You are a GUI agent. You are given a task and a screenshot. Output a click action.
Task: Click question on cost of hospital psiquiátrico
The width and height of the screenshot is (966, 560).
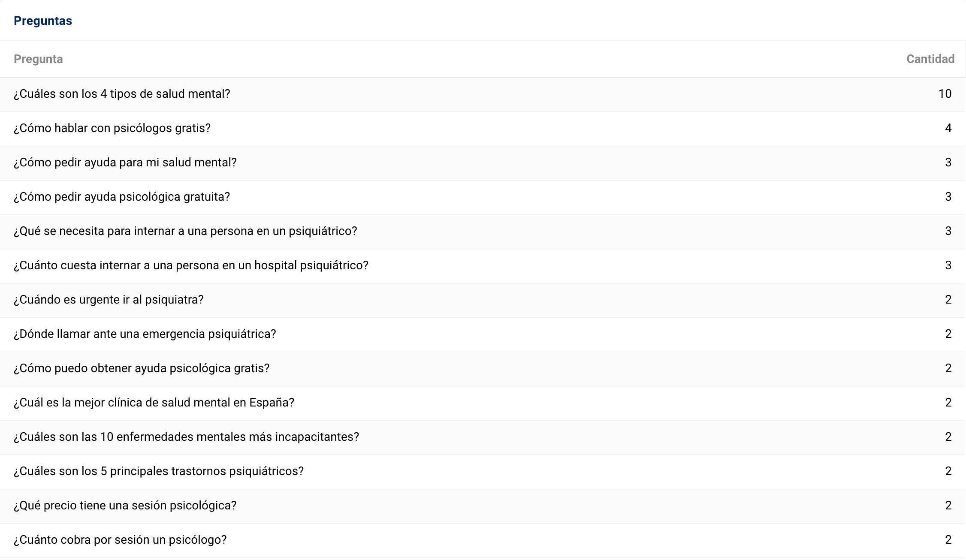(x=191, y=265)
